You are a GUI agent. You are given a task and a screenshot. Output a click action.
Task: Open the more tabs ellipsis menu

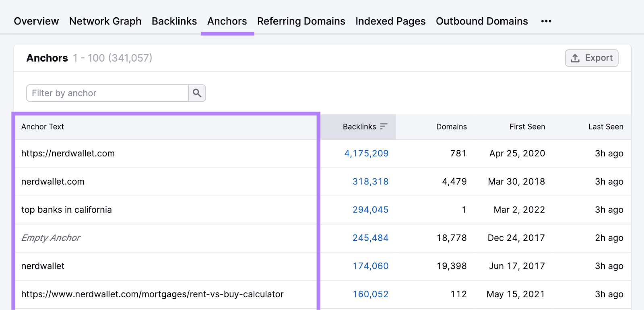[546, 21]
